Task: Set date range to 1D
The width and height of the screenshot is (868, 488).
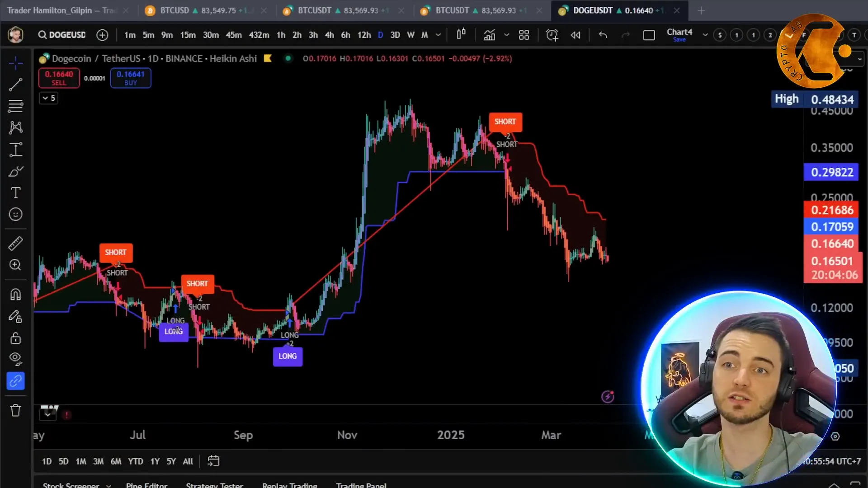Action: pyautogui.click(x=47, y=461)
